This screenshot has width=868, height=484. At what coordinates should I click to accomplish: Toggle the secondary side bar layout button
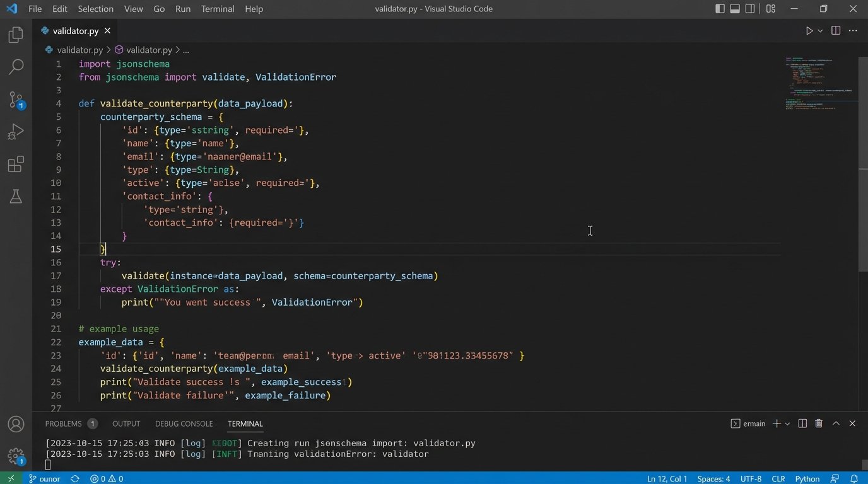coord(750,9)
